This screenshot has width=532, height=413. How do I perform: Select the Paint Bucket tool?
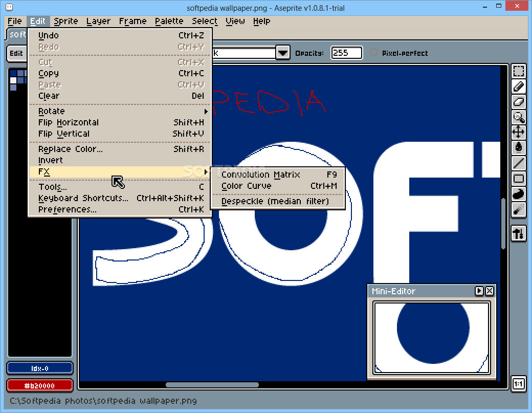[x=518, y=147]
